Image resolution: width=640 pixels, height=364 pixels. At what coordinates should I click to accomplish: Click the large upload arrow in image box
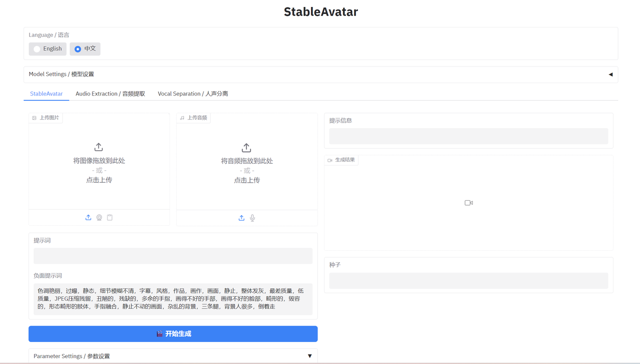(x=98, y=147)
